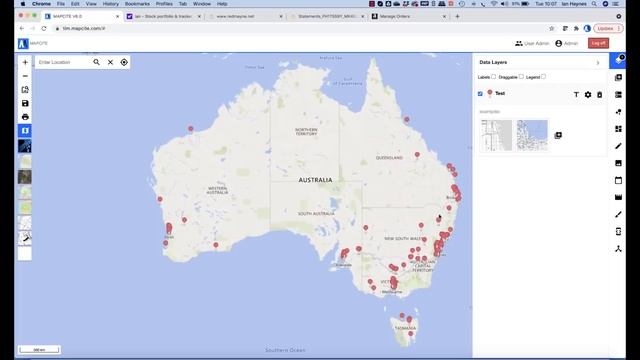
Task: Edit Test layer label with the T icon
Action: coord(576,95)
